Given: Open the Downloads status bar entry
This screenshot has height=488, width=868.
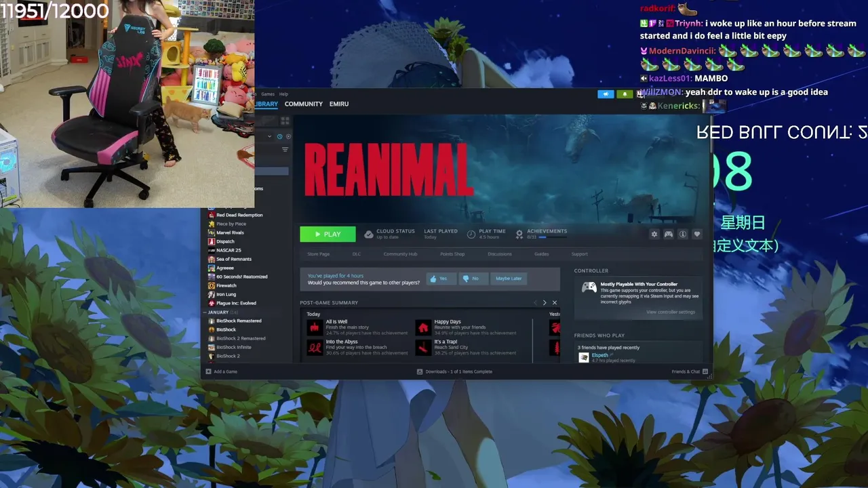Looking at the screenshot, I should tap(454, 371).
